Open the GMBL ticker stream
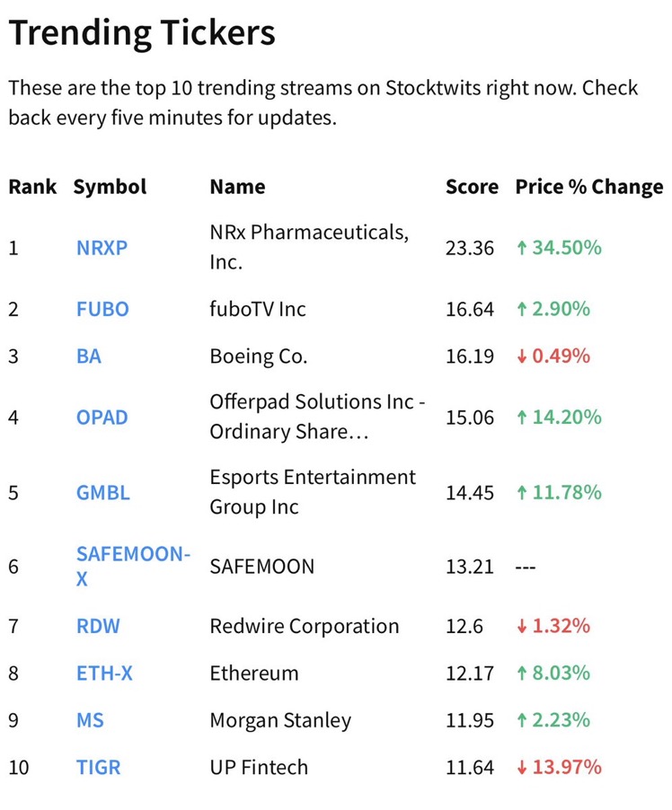 [x=103, y=493]
